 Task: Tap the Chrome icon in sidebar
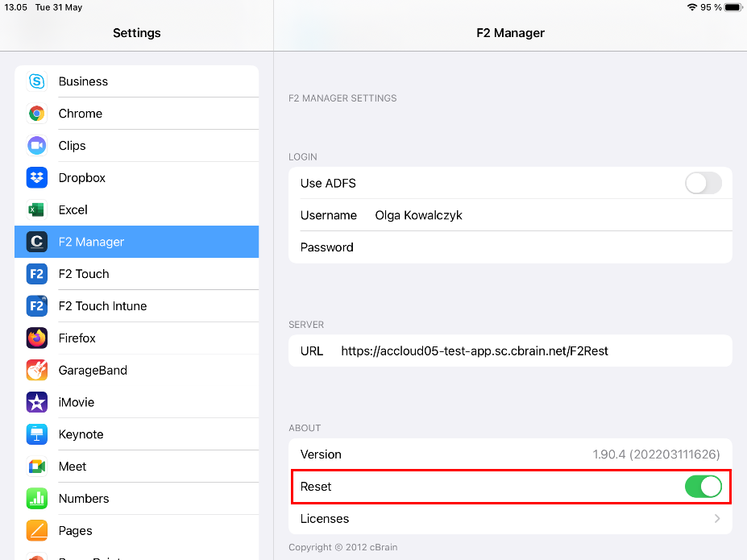(36, 114)
